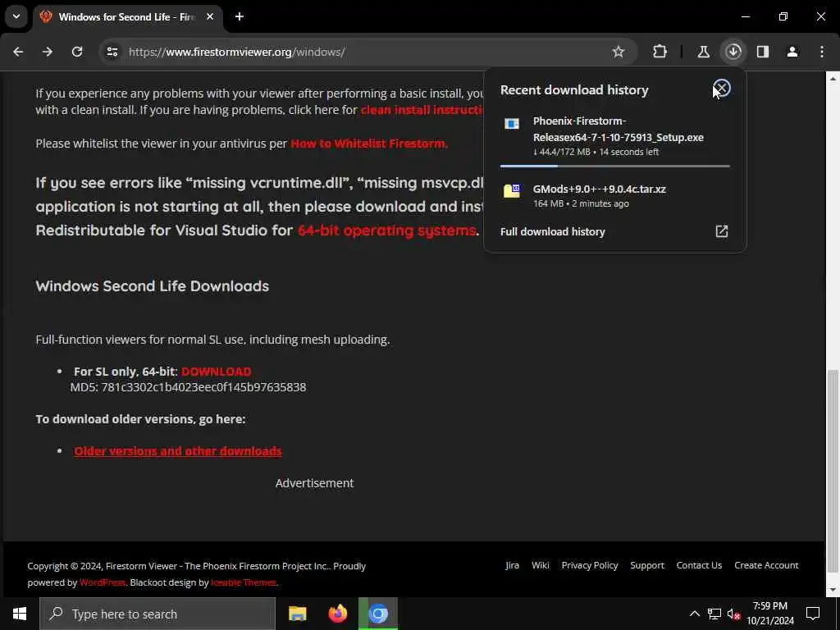Open 64-bit operating systems link
Viewport: 840px width, 630px height.
[x=387, y=231]
